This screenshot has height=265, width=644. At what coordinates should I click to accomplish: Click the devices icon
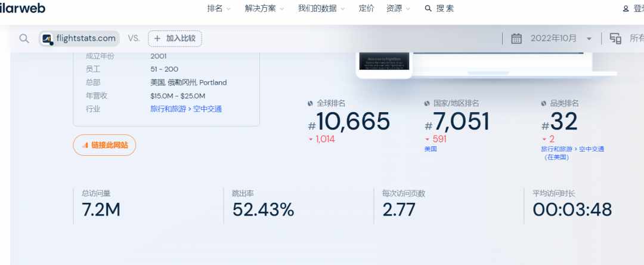pyautogui.click(x=615, y=39)
